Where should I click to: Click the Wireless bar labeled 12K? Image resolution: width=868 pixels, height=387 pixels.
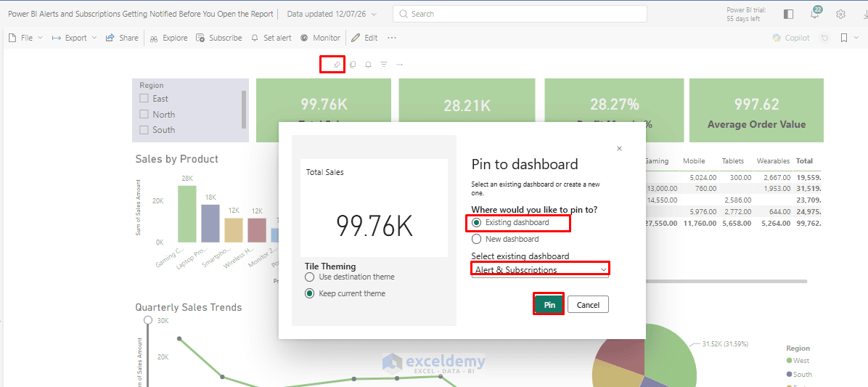[x=257, y=229]
